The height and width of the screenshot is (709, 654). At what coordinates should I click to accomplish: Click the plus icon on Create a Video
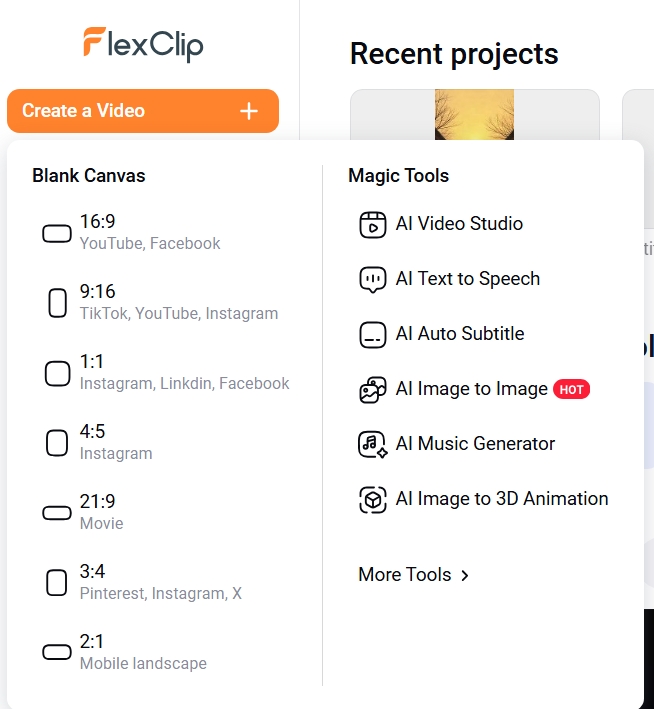click(x=249, y=111)
